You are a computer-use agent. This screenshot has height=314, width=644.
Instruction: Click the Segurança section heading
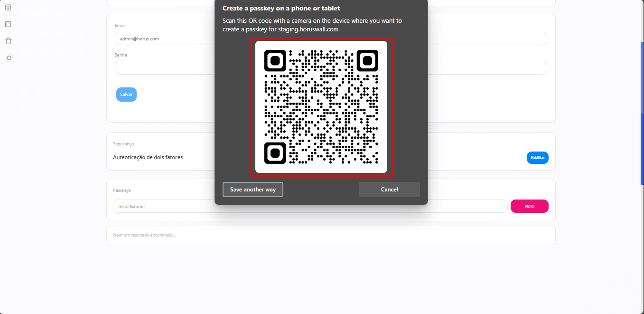[x=123, y=143]
